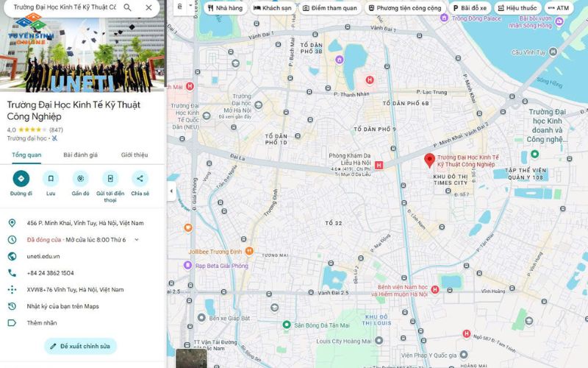Click Thêm nhãn to add label
The width and height of the screenshot is (588, 368).
coord(42,323)
